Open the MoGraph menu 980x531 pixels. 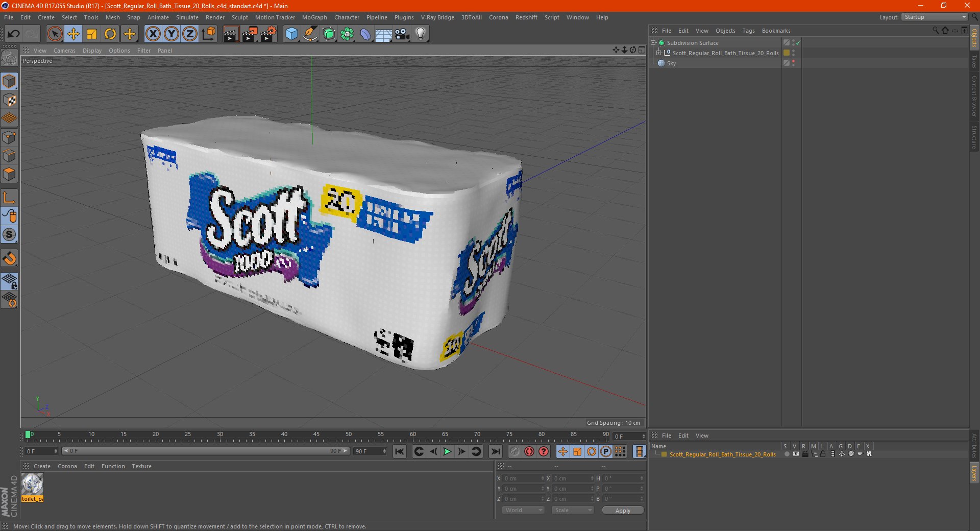point(314,17)
